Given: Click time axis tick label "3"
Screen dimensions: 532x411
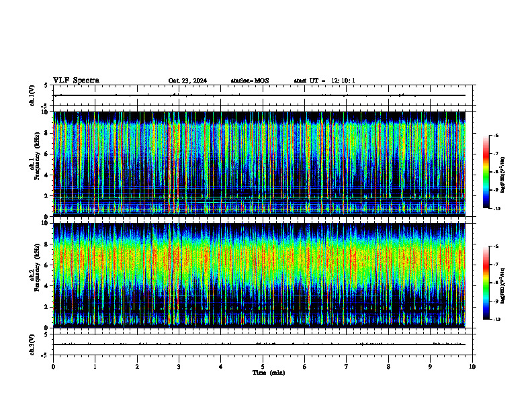Looking at the screenshot, I should click(179, 367).
